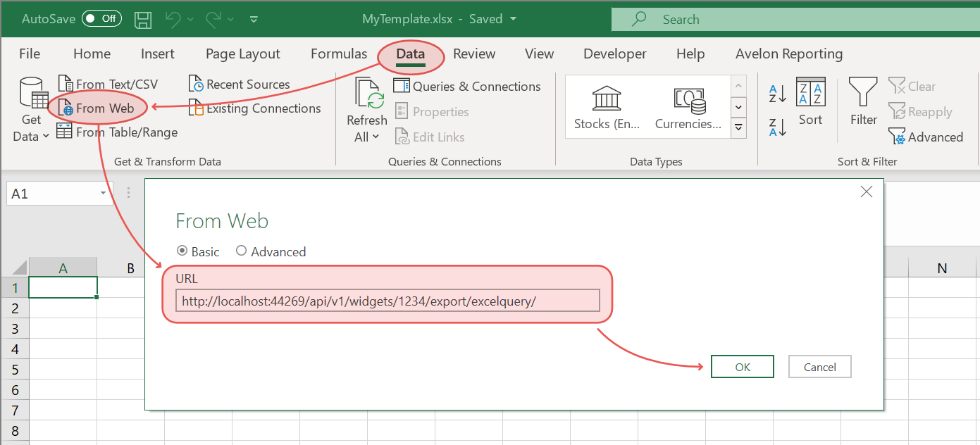980x445 pixels.
Task: Click the Refresh All icon
Action: pyautogui.click(x=368, y=94)
